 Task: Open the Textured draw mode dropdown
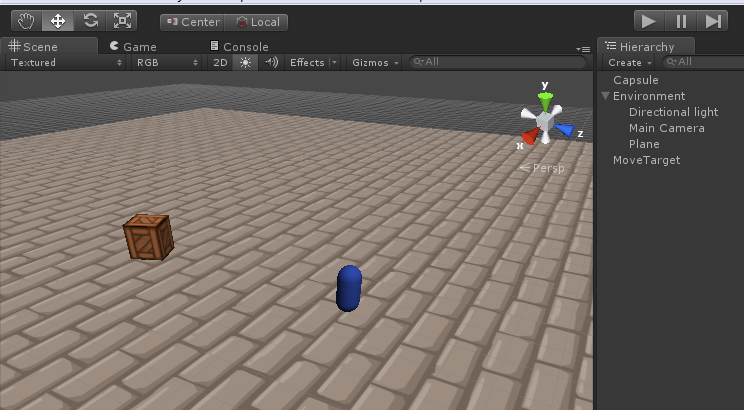click(66, 63)
